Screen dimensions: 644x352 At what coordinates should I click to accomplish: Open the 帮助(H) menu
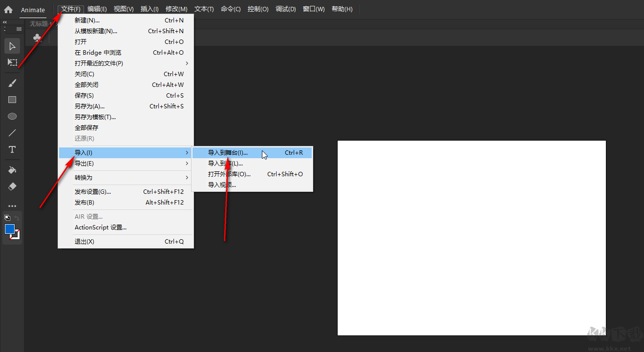tap(342, 9)
